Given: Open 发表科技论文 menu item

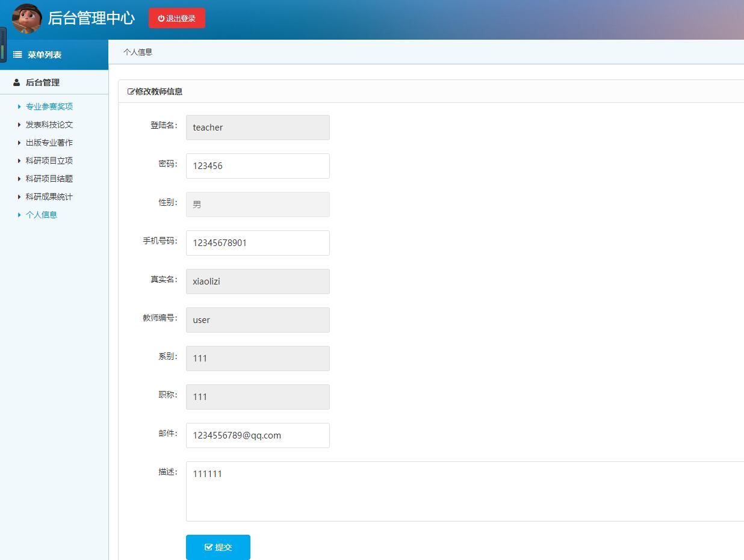Looking at the screenshot, I should pyautogui.click(x=49, y=125).
